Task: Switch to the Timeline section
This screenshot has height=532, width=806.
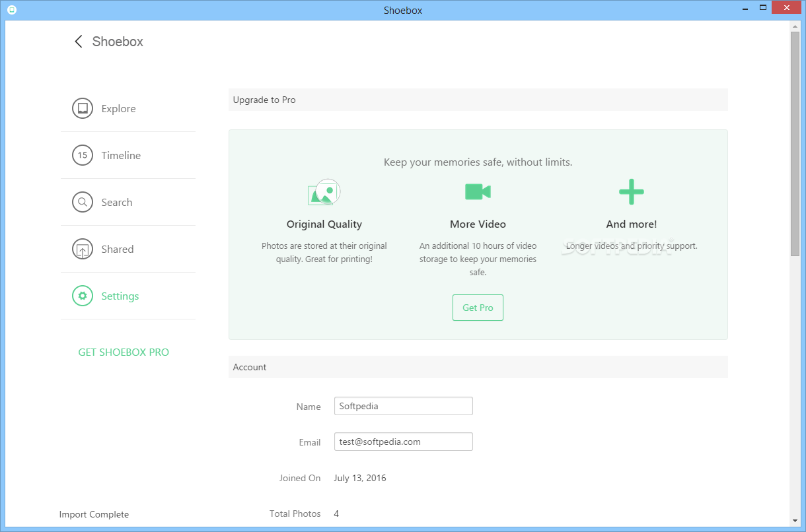Action: (121, 156)
